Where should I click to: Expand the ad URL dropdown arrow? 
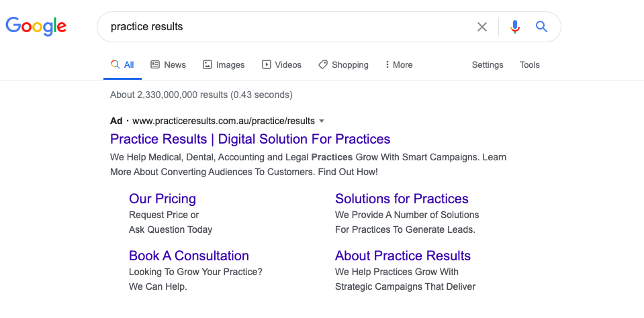coord(322,121)
